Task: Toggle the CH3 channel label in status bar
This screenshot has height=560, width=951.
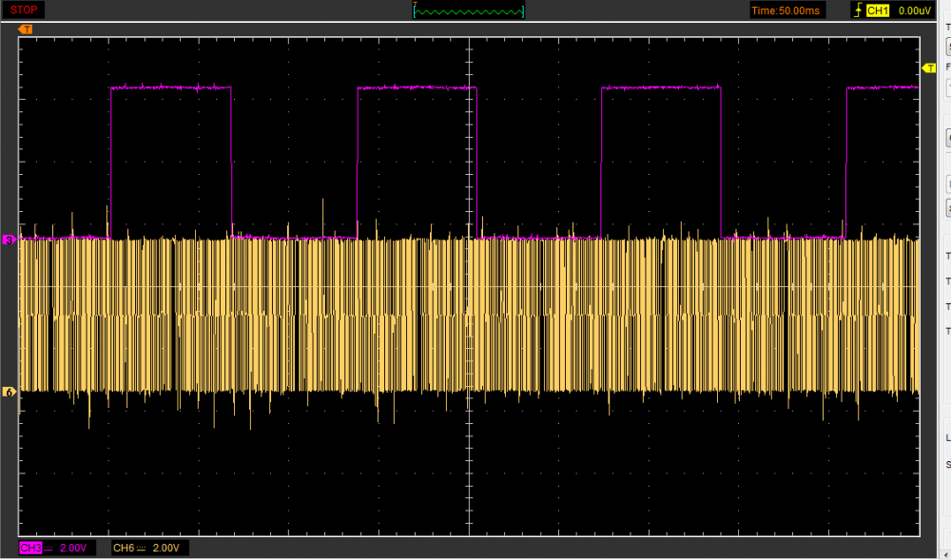Action: (x=30, y=548)
